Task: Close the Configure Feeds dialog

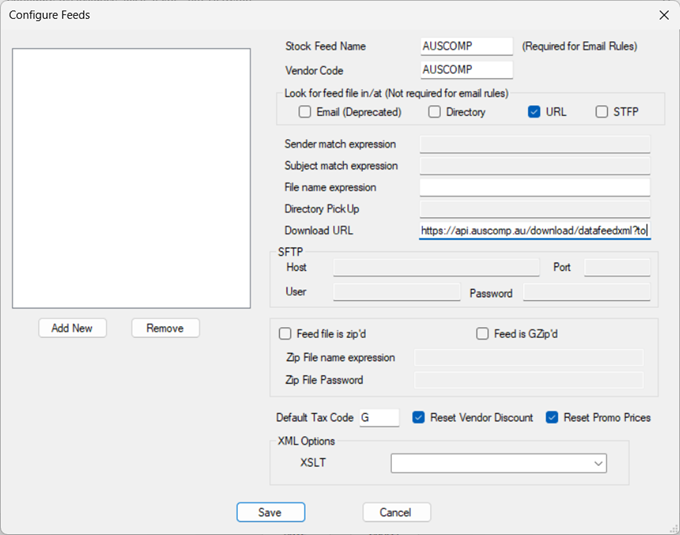Action: coord(664,15)
